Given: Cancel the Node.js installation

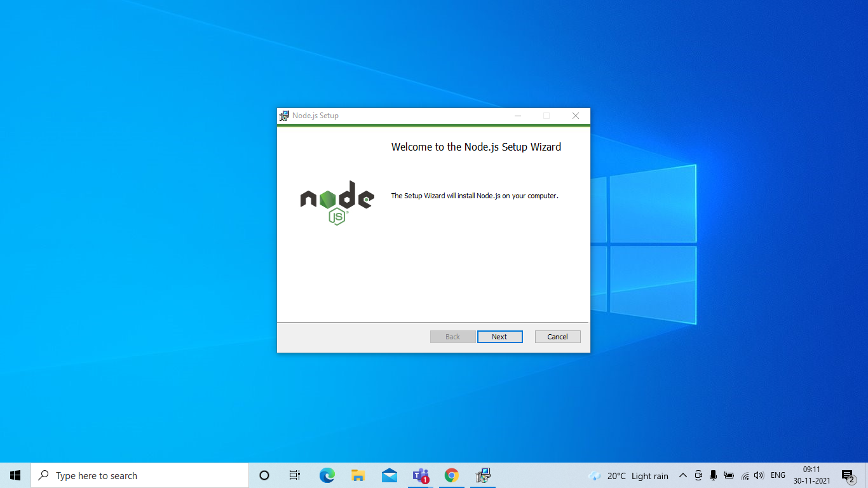Looking at the screenshot, I should point(557,337).
